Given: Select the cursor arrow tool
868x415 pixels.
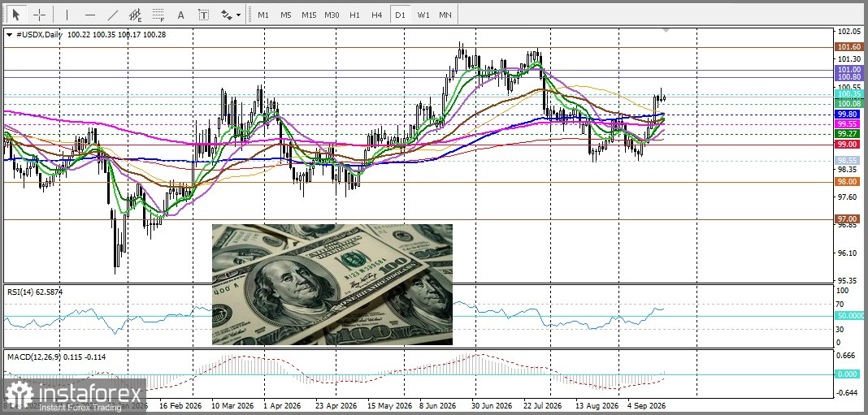Looking at the screenshot, I should [16, 15].
